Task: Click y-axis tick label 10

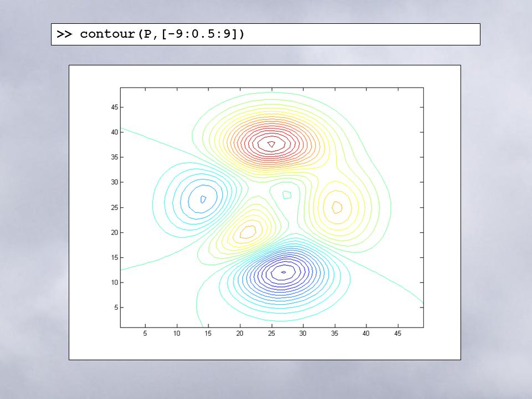Action: click(115, 282)
